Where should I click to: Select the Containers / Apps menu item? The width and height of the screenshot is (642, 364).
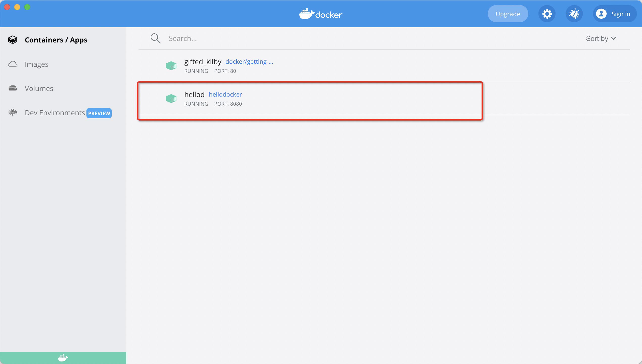[56, 39]
